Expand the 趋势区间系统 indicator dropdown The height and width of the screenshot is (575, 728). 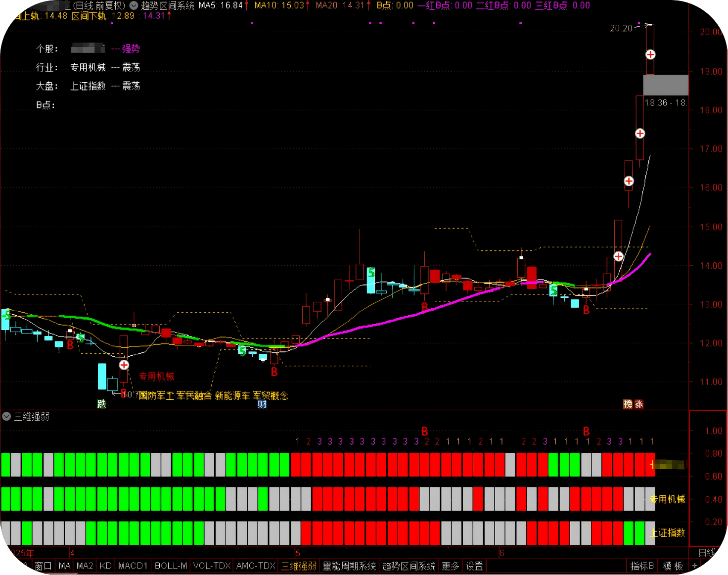click(134, 5)
